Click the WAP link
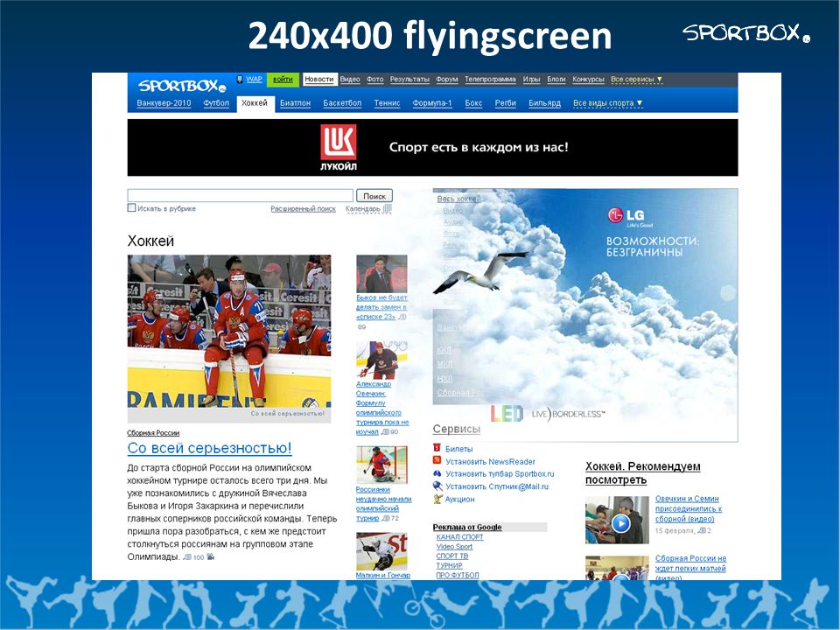Screen dimensions: 840x630 click(254, 80)
